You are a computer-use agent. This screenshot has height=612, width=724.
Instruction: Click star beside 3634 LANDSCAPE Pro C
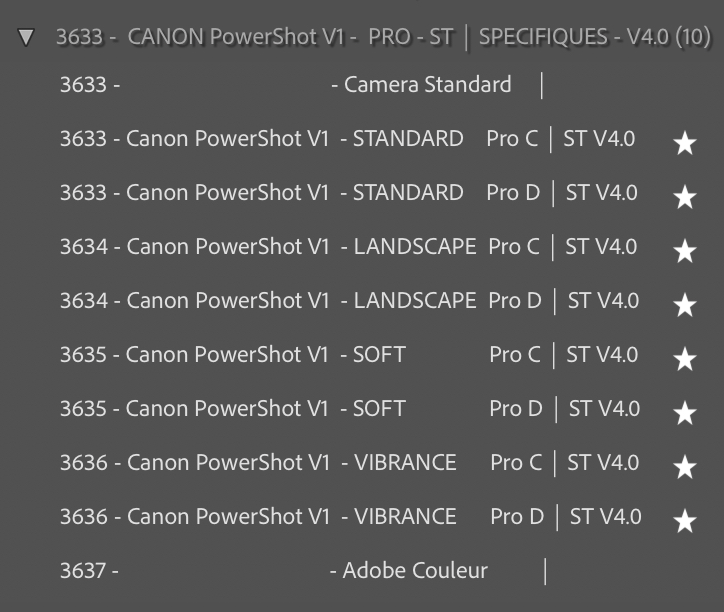(685, 251)
